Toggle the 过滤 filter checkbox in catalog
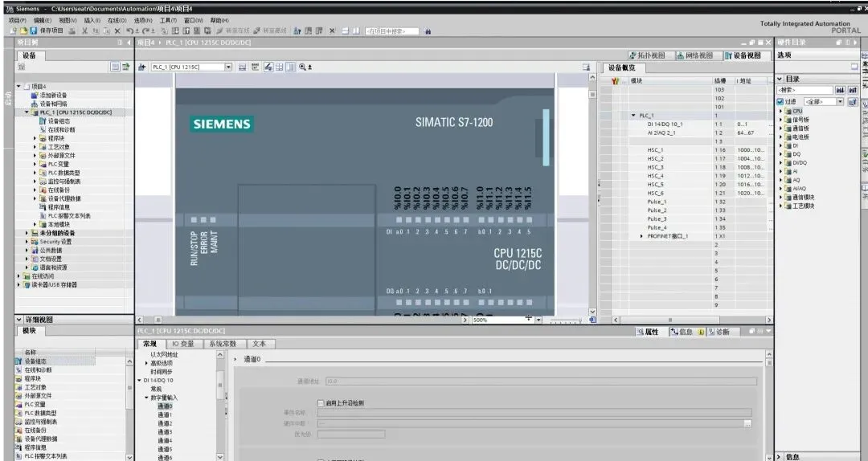The height and width of the screenshot is (461, 868). pyautogui.click(x=780, y=102)
